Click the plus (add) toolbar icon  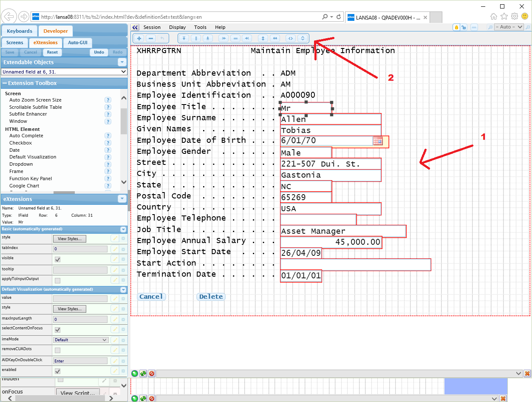pos(139,38)
